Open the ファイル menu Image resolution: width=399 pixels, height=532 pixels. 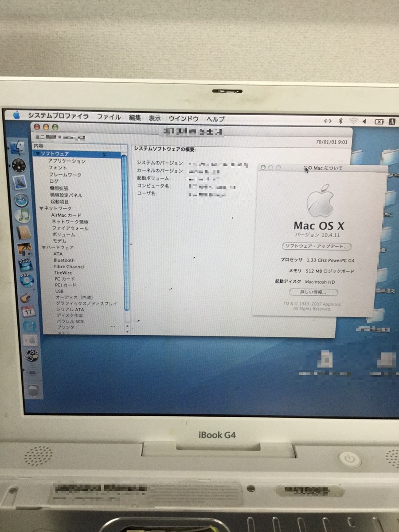click(109, 117)
